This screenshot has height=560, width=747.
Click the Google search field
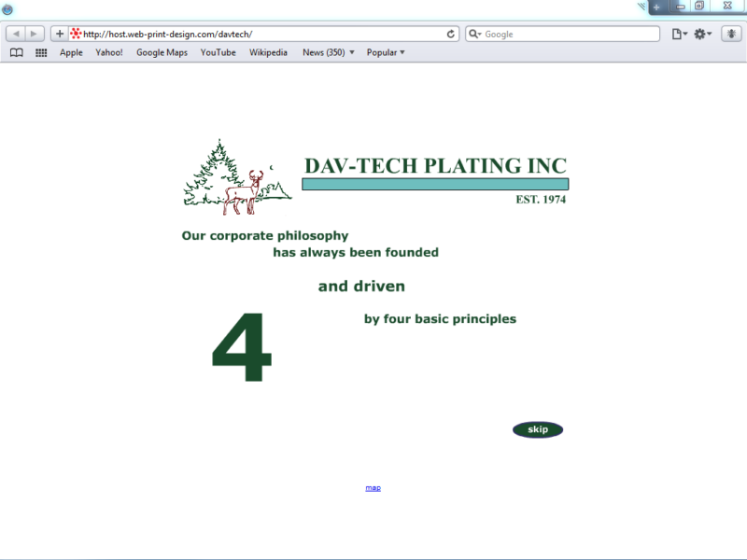[x=563, y=34]
